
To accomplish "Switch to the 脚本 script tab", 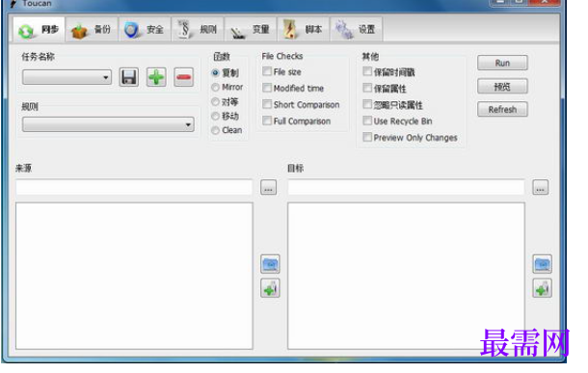I will click(304, 29).
